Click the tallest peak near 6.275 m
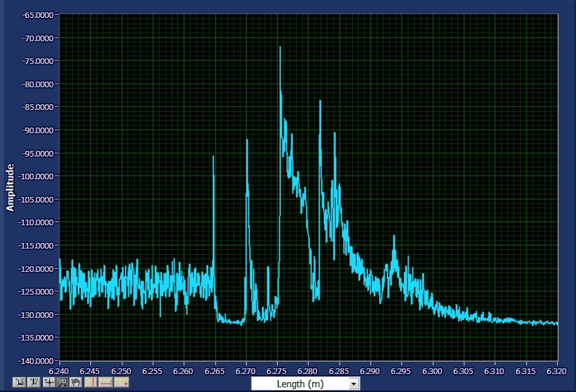Screen dimensions: 576x392 point(280,47)
